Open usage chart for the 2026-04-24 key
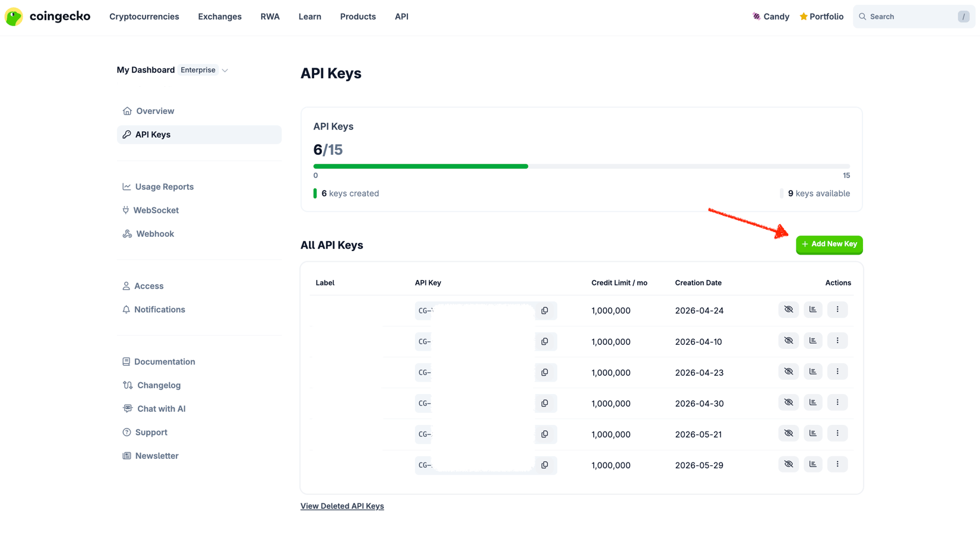 tap(813, 309)
